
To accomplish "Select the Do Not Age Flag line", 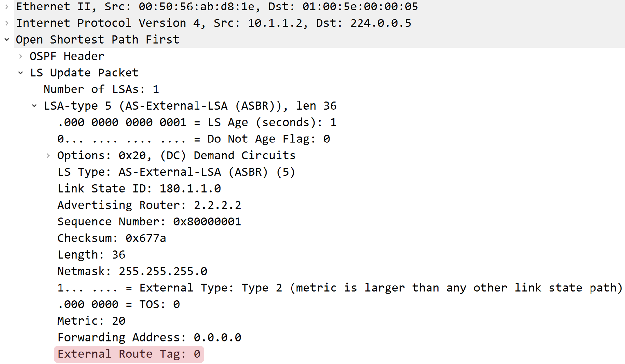I will 194,139.
